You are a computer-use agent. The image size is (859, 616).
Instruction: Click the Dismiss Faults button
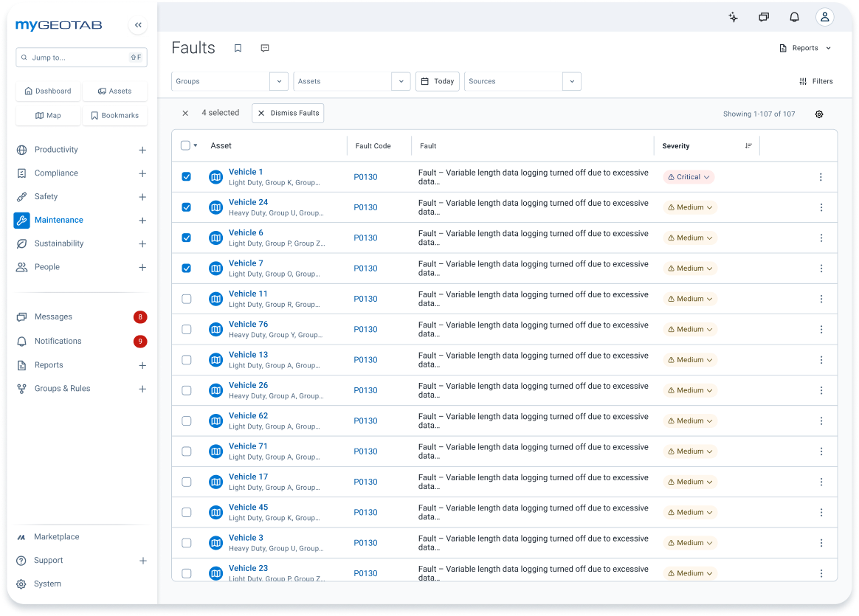pyautogui.click(x=288, y=113)
